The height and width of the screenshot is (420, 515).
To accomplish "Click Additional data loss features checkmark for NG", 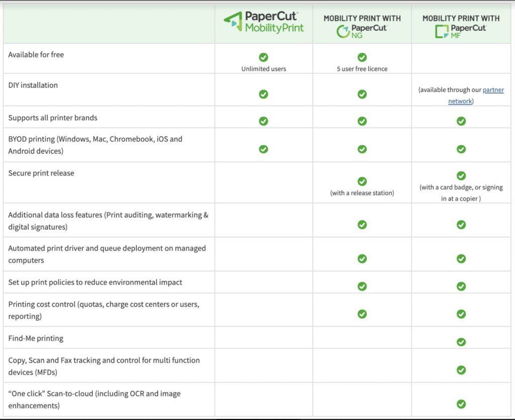I will click(x=362, y=225).
